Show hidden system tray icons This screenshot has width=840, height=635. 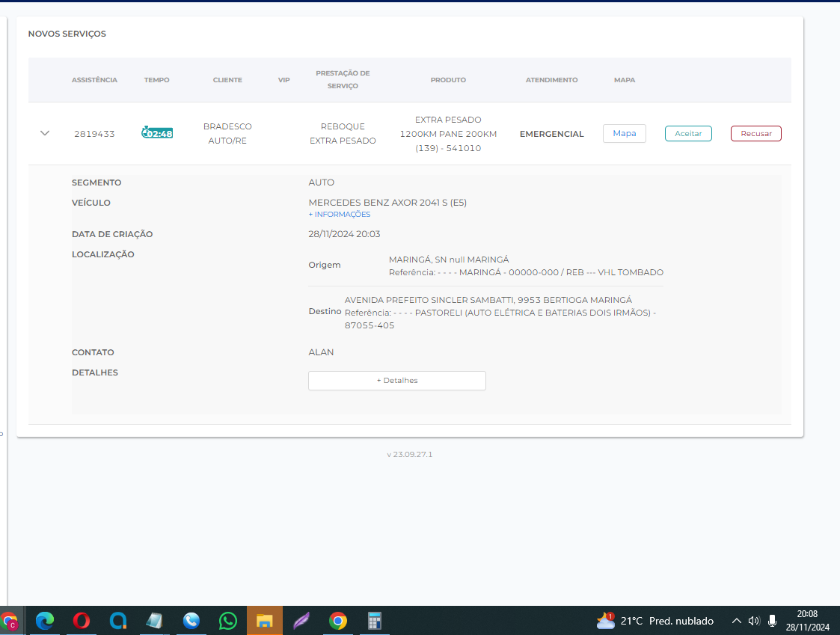click(736, 621)
